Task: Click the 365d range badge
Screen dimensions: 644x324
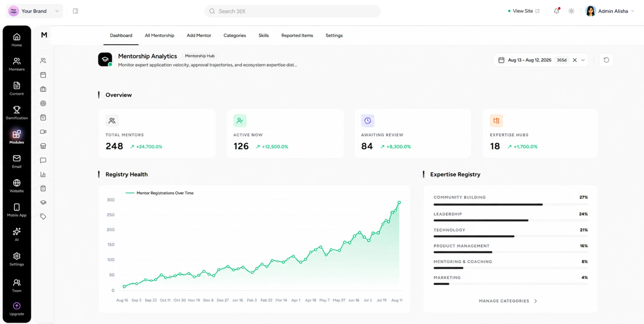Action: (561, 60)
